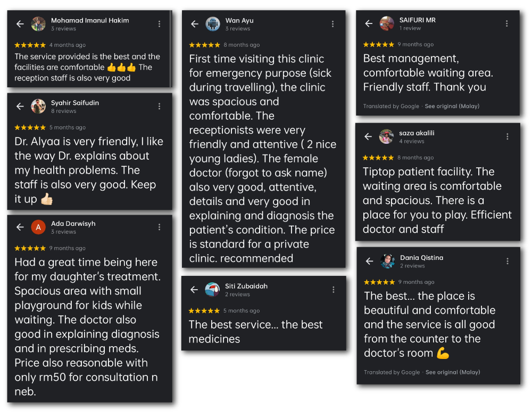
Task: Open more options for Mohamad Imanul Hakim review
Action: [160, 24]
